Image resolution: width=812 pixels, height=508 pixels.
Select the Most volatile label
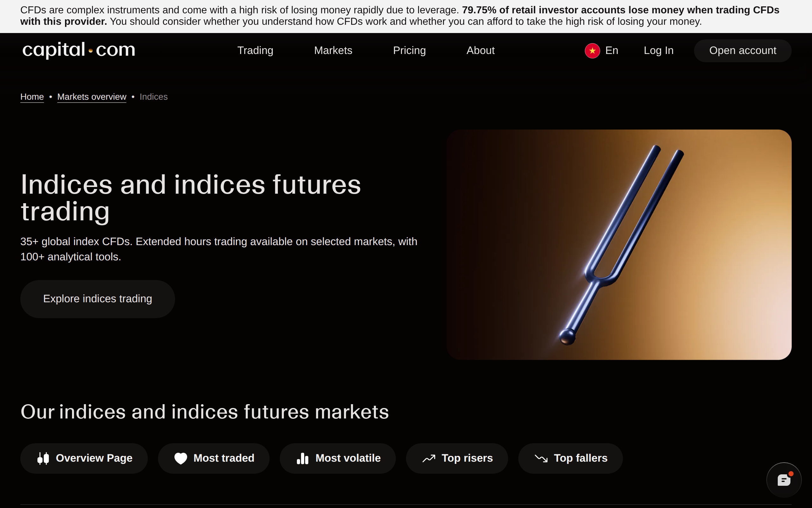pos(348,458)
